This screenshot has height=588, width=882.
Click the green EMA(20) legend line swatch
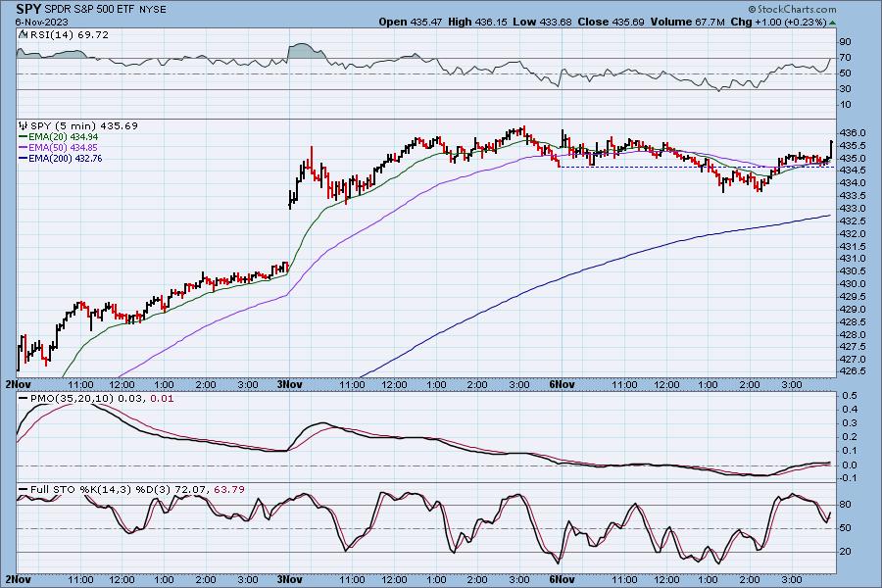coord(24,137)
